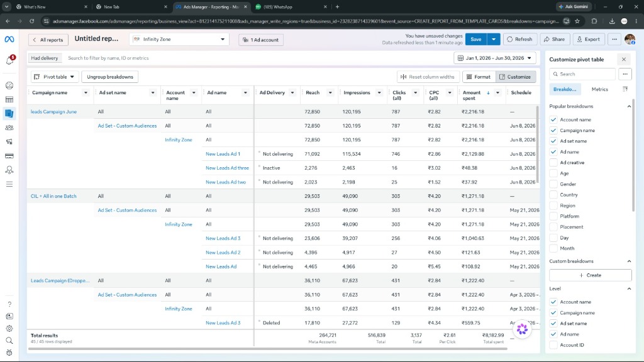Click the table vertical scrollbar

538,145
